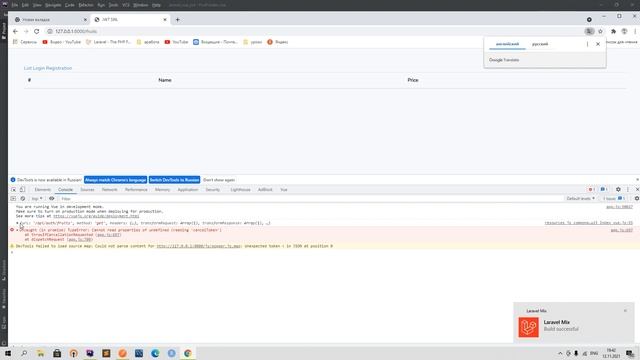The image size is (640, 360).
Task: Select the English tab in the Translate popup
Action: point(507,44)
